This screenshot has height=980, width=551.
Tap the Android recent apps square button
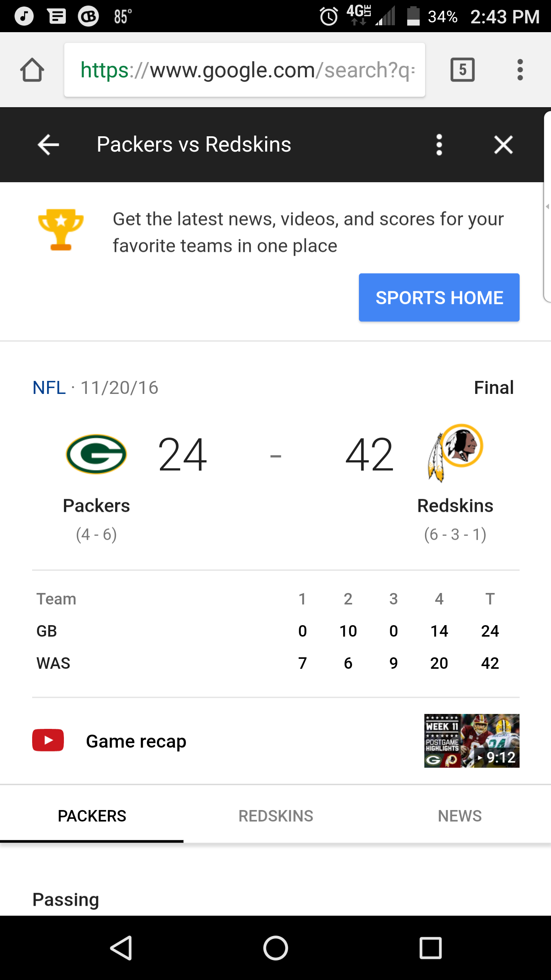(430, 948)
